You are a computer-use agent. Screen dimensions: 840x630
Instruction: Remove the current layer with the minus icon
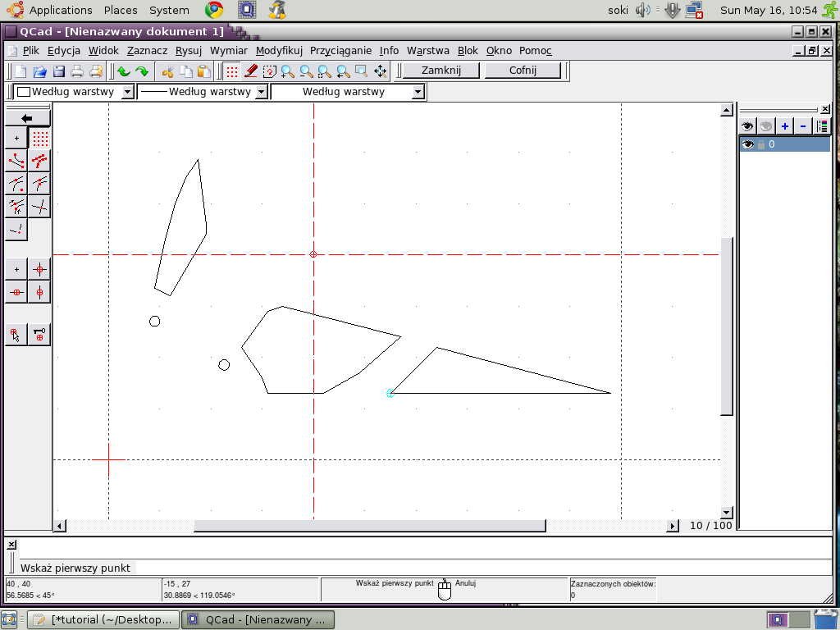tap(802, 126)
